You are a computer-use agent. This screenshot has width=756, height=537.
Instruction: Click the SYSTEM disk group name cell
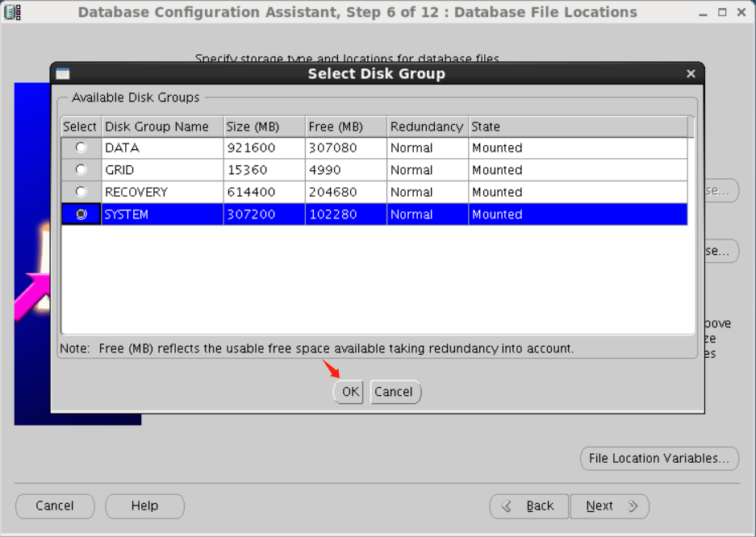162,214
